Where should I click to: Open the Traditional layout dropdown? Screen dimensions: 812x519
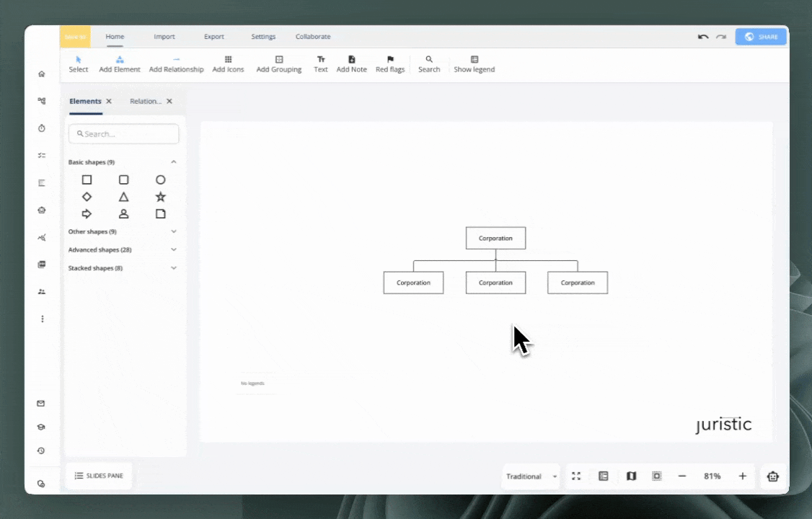tap(531, 476)
